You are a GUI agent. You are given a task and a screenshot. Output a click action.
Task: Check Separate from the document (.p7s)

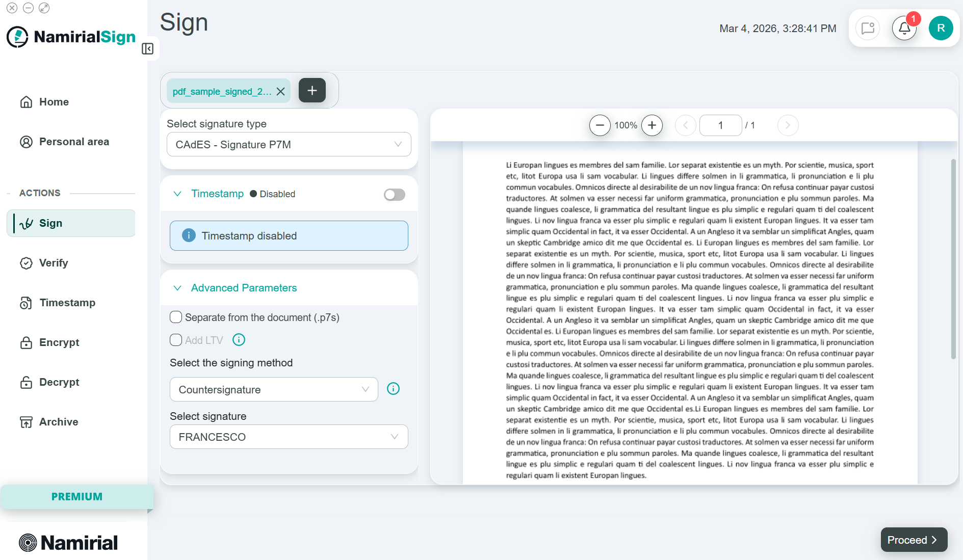(176, 317)
